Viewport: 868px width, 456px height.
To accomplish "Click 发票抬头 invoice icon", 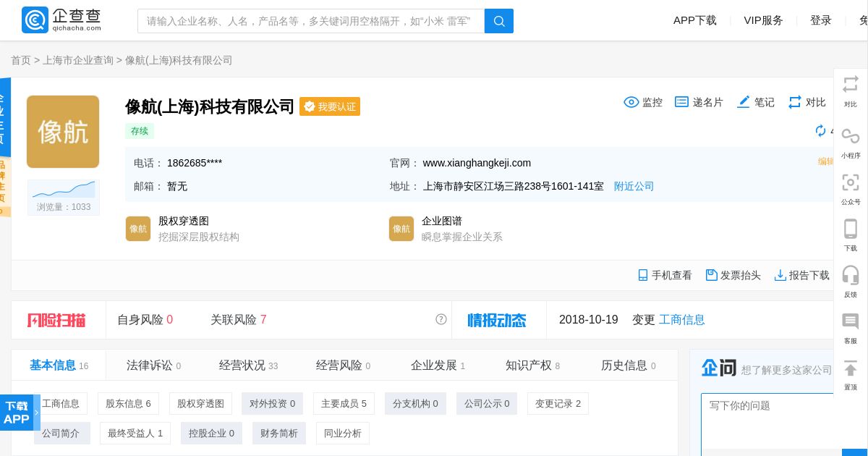I will pyautogui.click(x=712, y=275).
